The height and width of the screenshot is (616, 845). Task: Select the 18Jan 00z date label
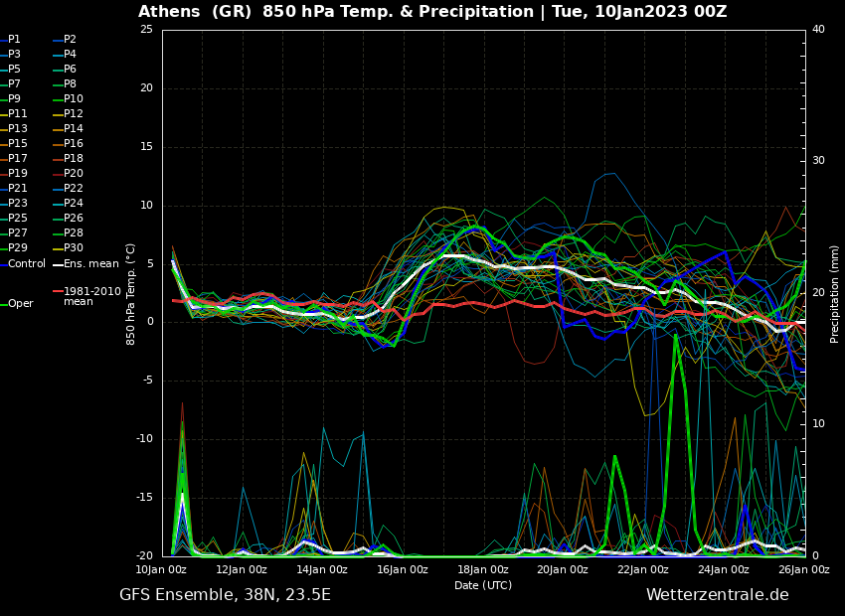point(483,569)
